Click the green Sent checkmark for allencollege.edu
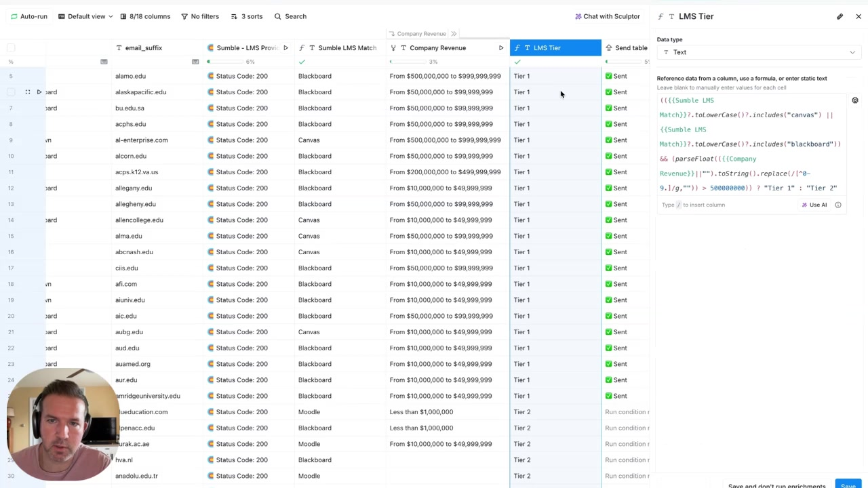 (x=608, y=220)
